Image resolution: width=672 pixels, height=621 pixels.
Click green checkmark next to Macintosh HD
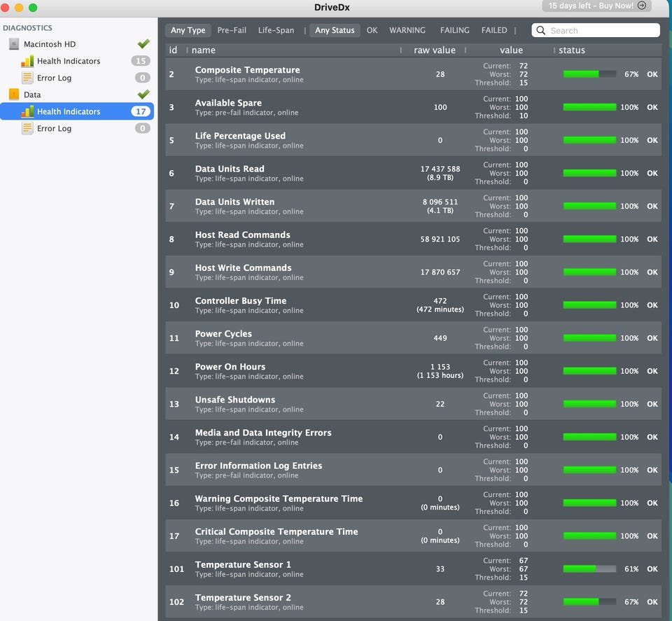(x=143, y=43)
